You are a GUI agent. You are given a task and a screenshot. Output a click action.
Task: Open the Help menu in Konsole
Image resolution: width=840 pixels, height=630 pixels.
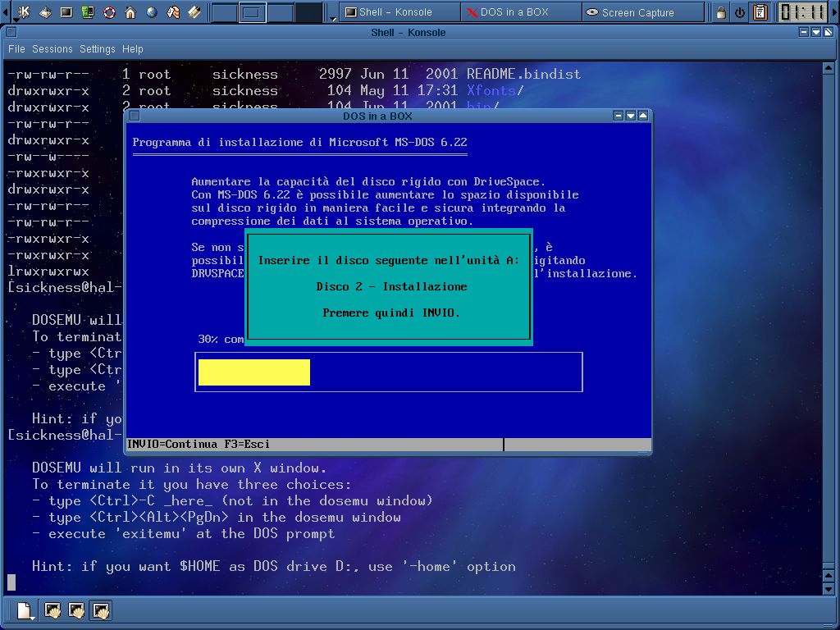click(133, 49)
